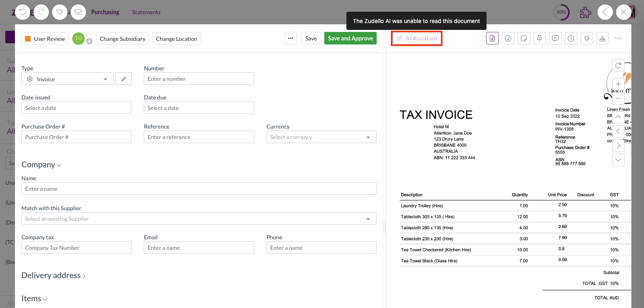Click the Tablecloth 230 x 230 (Hire) row
The height and width of the screenshot is (308, 644).
point(427,239)
